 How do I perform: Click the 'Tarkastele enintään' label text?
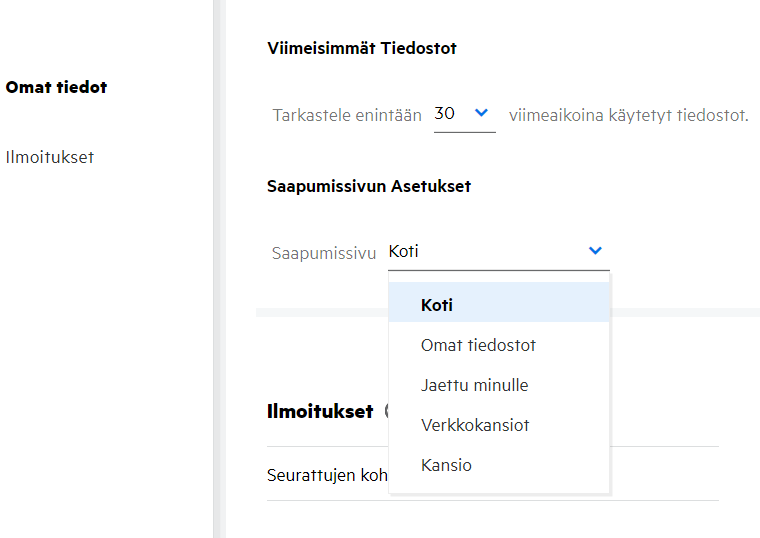(x=347, y=115)
